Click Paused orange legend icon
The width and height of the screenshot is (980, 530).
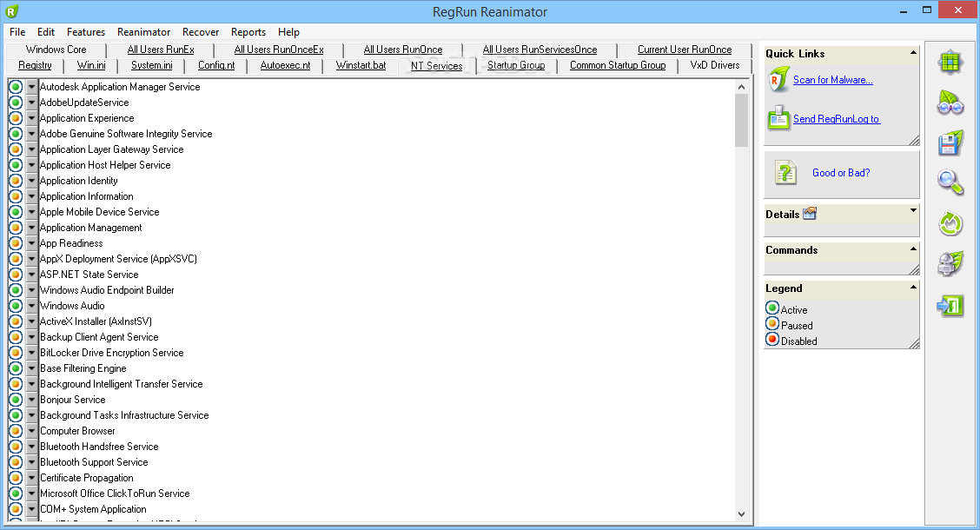point(772,324)
